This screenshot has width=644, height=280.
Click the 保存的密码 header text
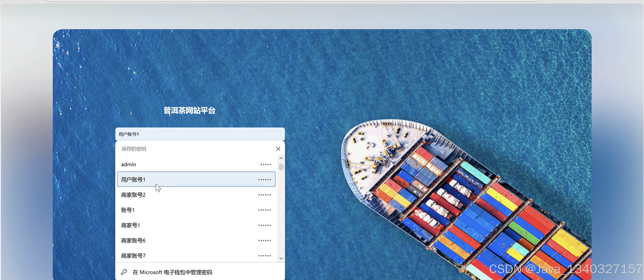134,149
